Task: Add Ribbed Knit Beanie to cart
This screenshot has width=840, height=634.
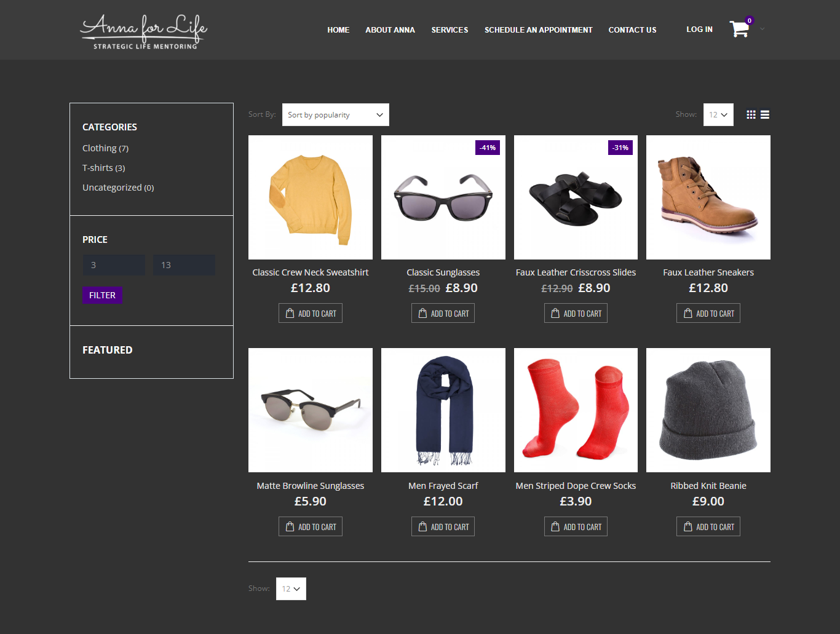Action: (x=708, y=527)
